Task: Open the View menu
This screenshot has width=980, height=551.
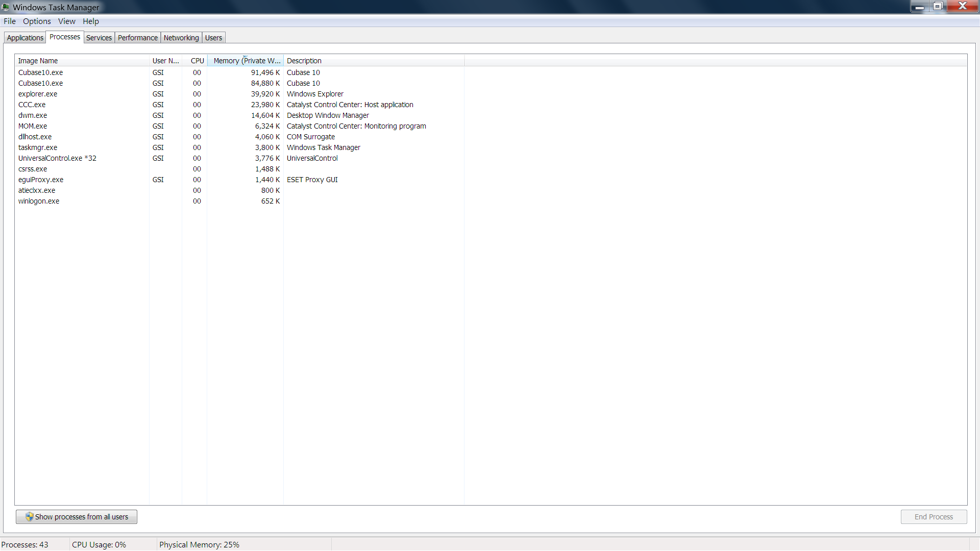Action: tap(66, 21)
